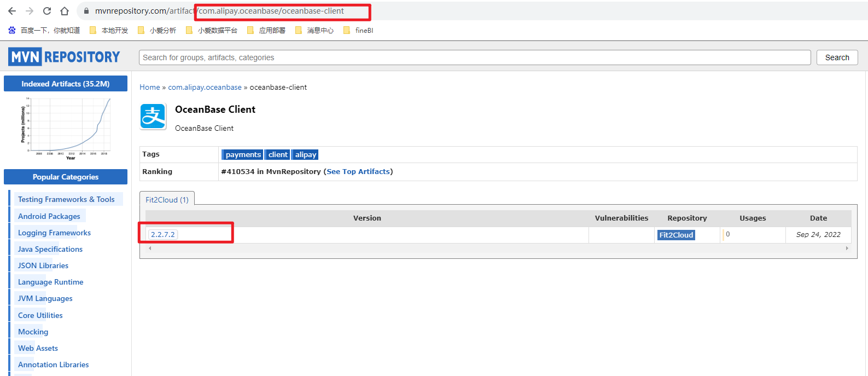This screenshot has height=376, width=868.
Task: Open Java Specifications category
Action: click(x=50, y=249)
